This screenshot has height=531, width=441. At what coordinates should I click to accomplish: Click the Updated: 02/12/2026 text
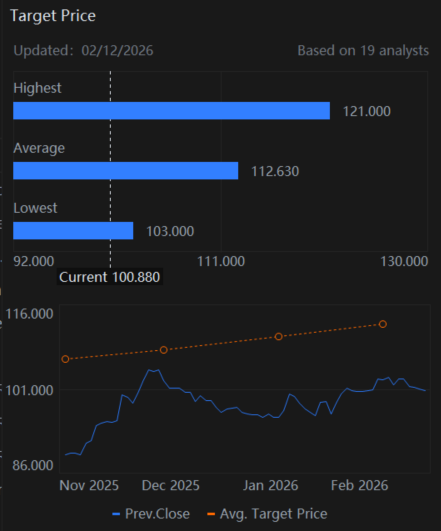[x=83, y=51]
